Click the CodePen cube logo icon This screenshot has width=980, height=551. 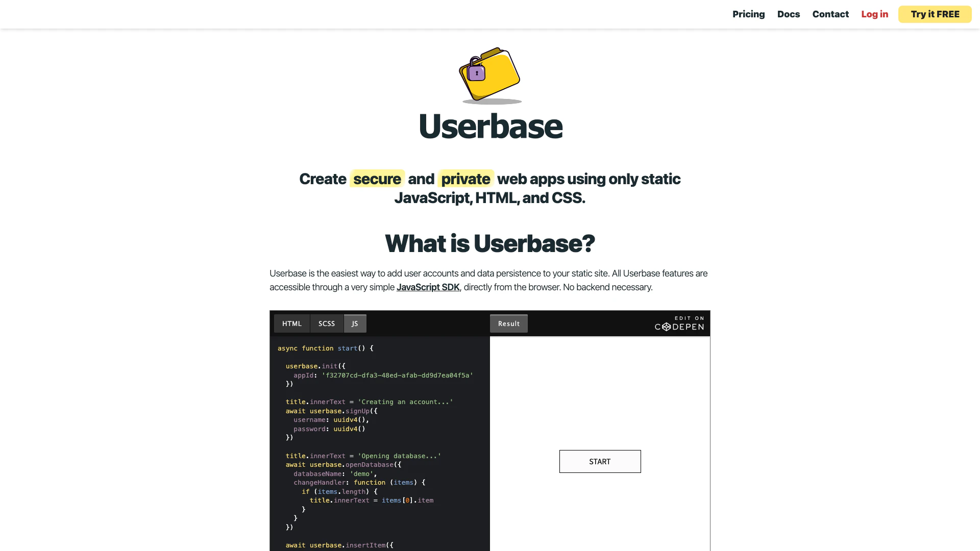[666, 327]
